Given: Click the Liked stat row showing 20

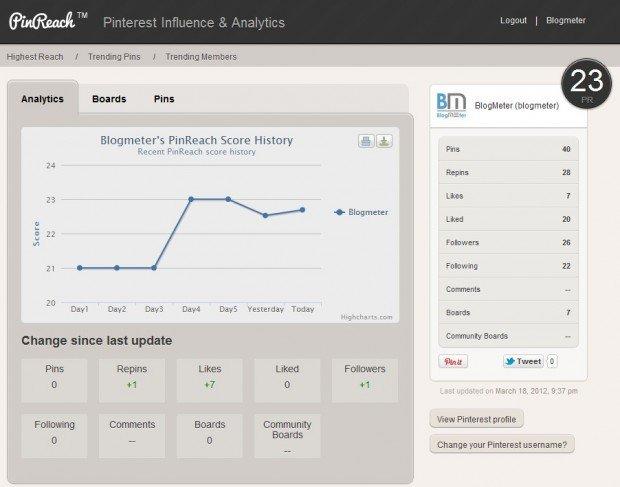Looking at the screenshot, I should point(508,219).
